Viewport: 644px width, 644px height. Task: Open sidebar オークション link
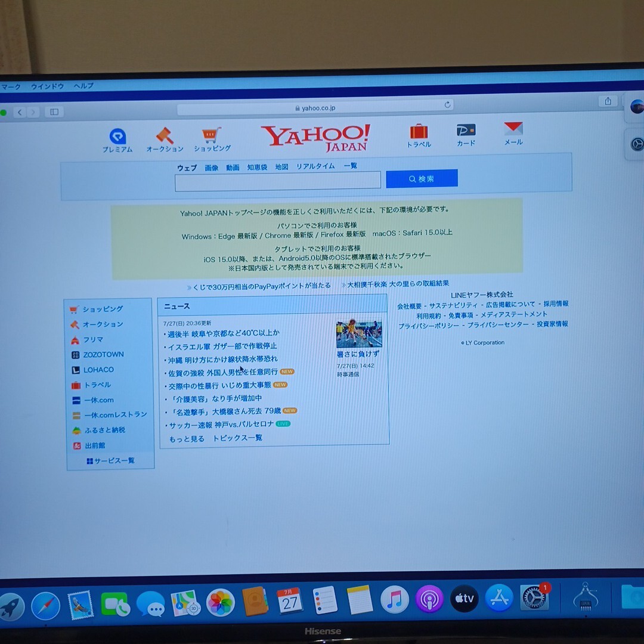coord(103,324)
